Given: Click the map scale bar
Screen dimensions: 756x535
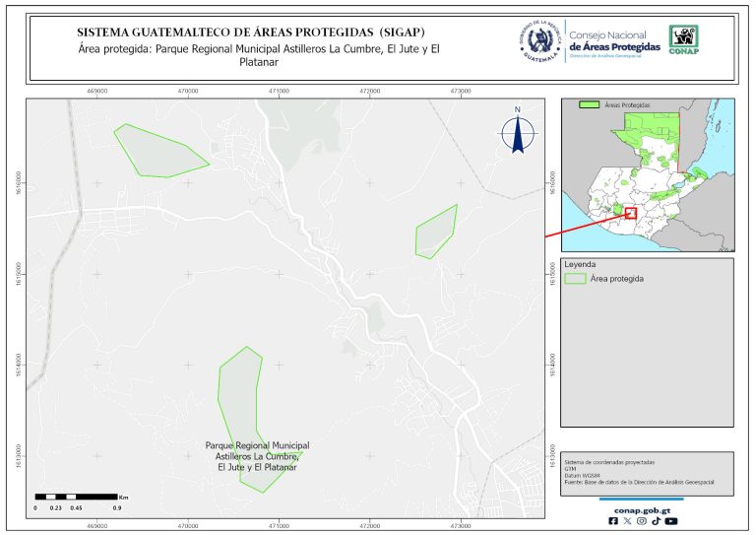Looking at the screenshot, I should pos(78,497).
